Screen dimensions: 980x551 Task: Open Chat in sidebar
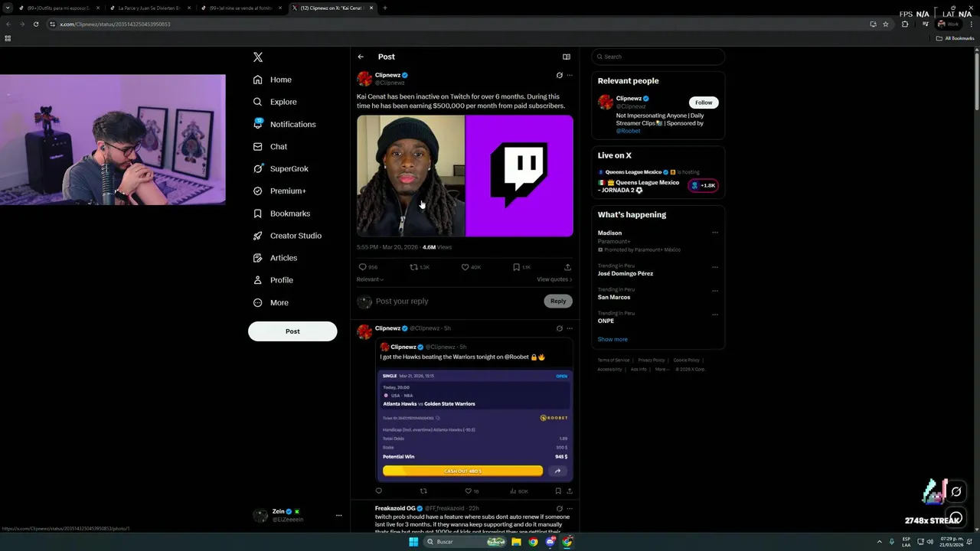point(270,146)
